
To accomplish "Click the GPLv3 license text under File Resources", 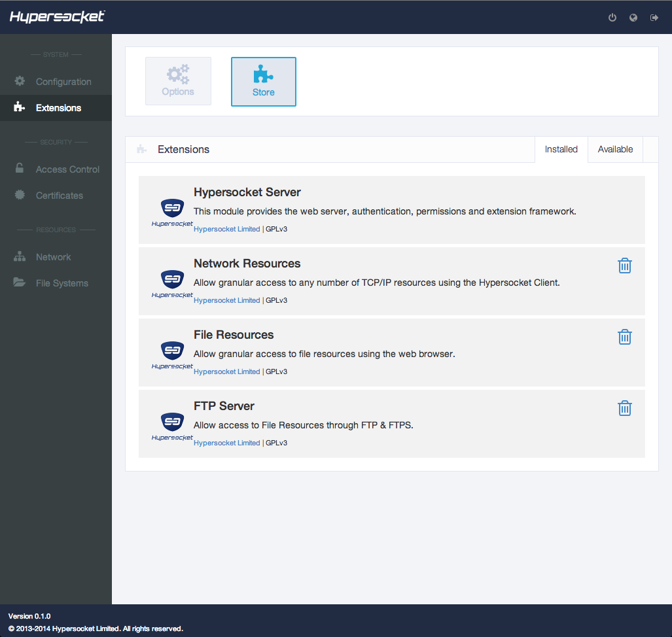I will coord(276,371).
